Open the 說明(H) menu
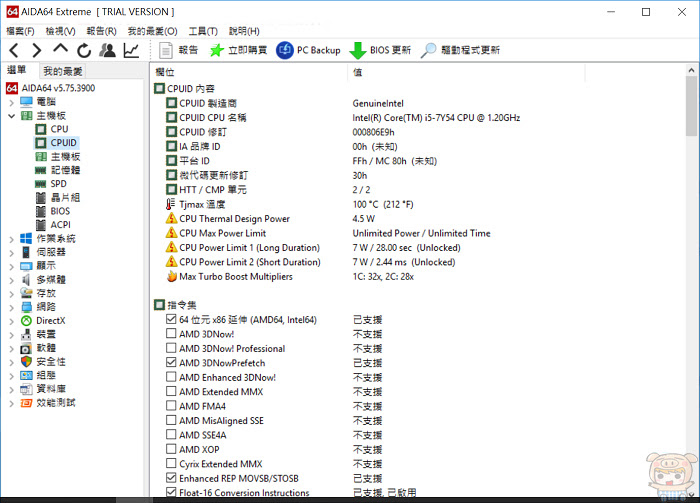This screenshot has width=700, height=503. coord(244,31)
